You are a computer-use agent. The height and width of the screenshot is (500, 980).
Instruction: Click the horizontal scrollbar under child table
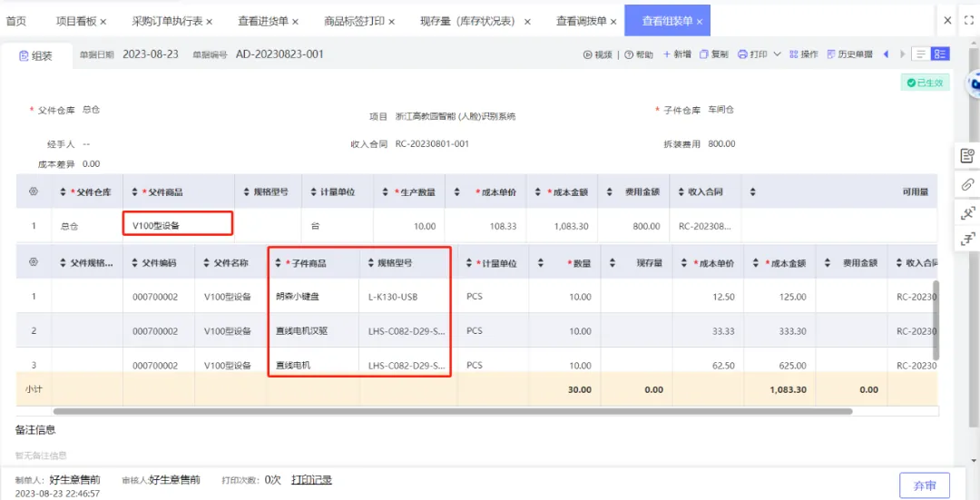[453, 411]
